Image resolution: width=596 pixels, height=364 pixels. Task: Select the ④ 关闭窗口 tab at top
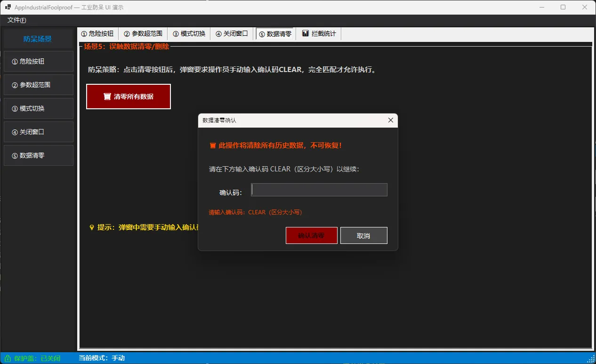tap(232, 34)
